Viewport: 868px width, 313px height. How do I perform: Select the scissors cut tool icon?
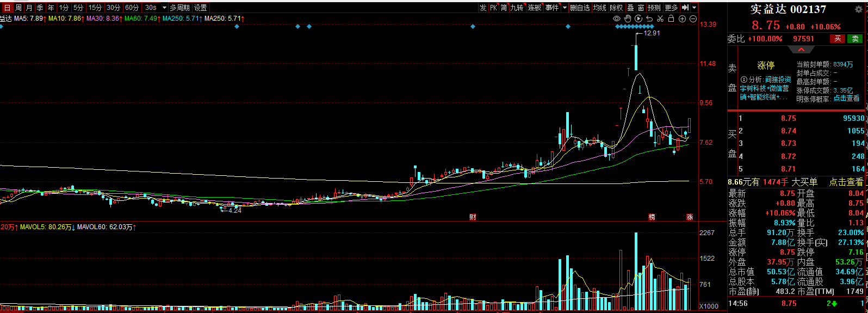tap(660, 19)
